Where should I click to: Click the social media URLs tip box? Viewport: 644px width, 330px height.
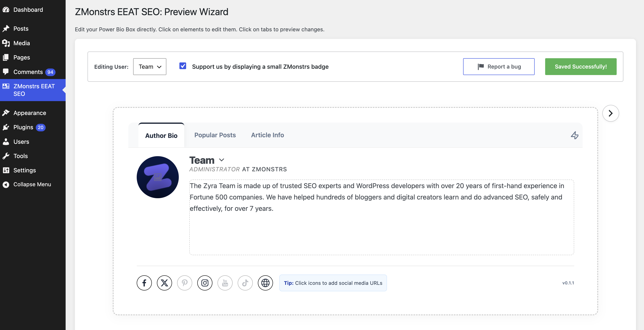click(x=333, y=283)
